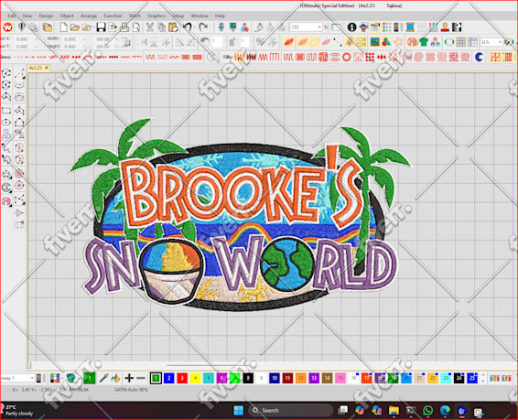Toggle the green hoop display icon
Screen dimensions: 518x420
449,42
